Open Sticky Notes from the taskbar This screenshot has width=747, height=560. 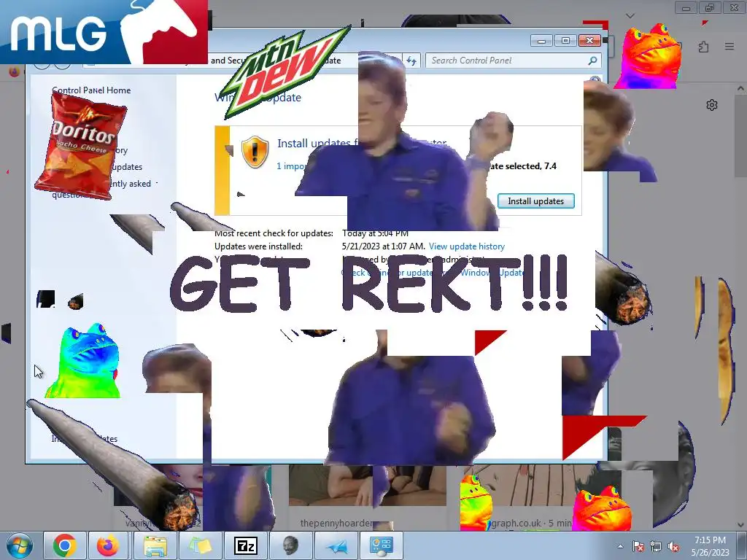(x=201, y=545)
